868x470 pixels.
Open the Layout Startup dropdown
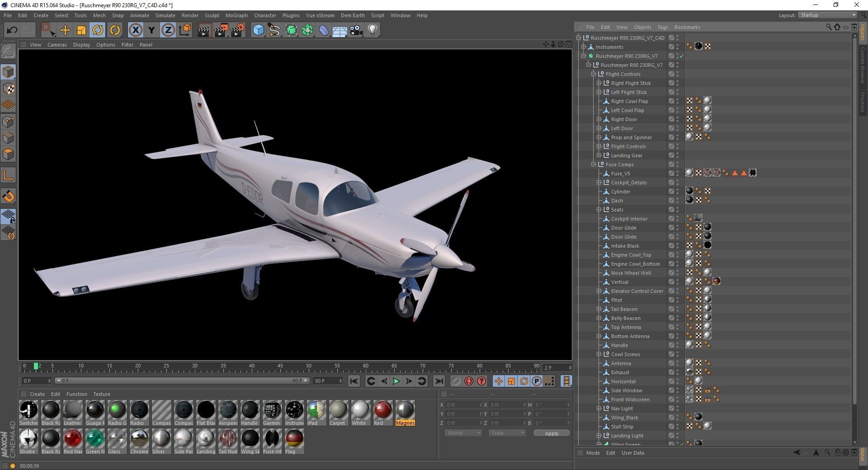827,15
